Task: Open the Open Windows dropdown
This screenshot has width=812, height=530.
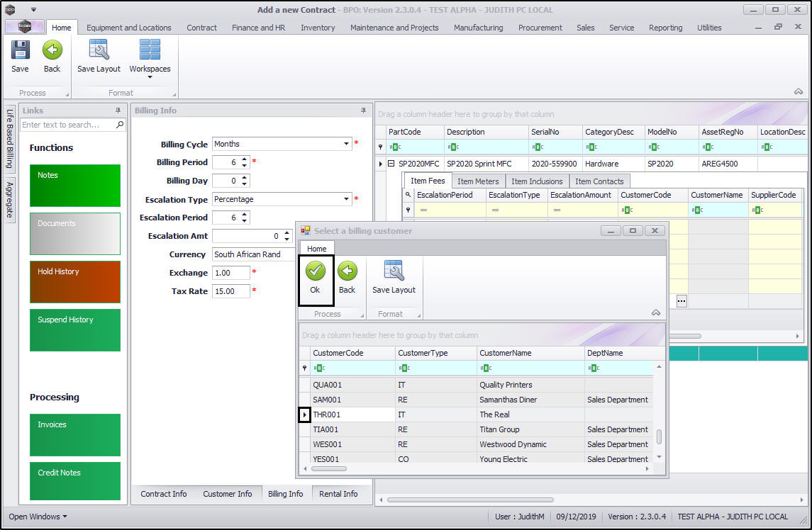Action: click(38, 517)
